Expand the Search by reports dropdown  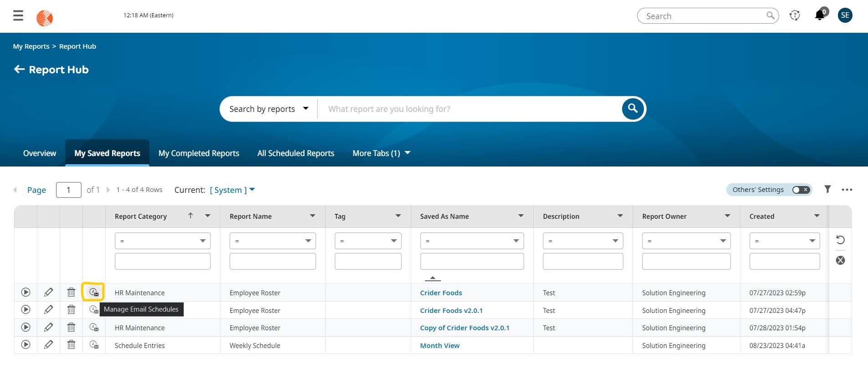tap(269, 109)
